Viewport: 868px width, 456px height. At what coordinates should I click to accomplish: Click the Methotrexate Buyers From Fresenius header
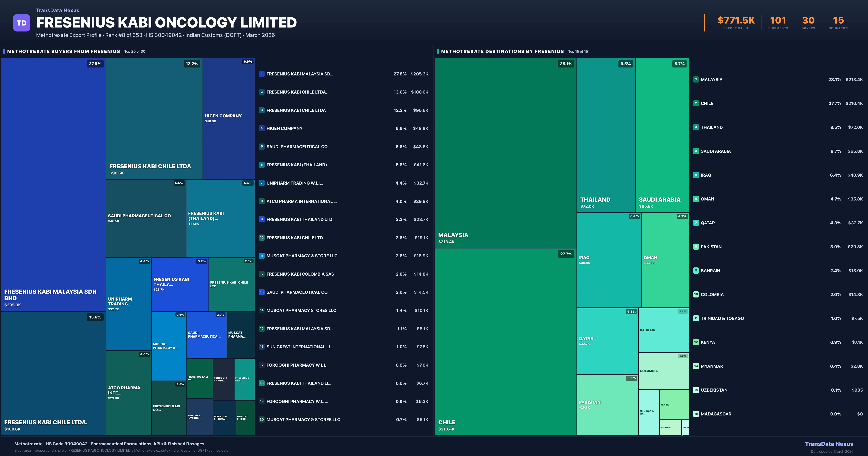63,51
